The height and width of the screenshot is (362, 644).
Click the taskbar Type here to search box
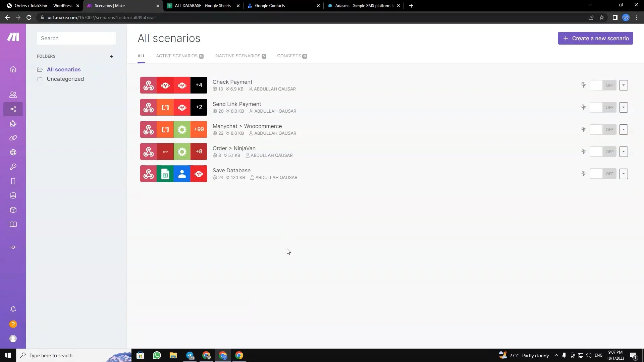(x=74, y=355)
